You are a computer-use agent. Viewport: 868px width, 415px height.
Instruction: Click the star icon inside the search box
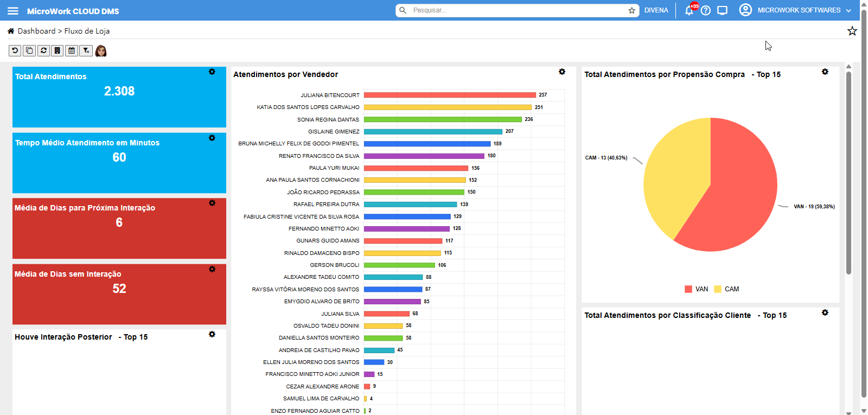click(x=631, y=10)
